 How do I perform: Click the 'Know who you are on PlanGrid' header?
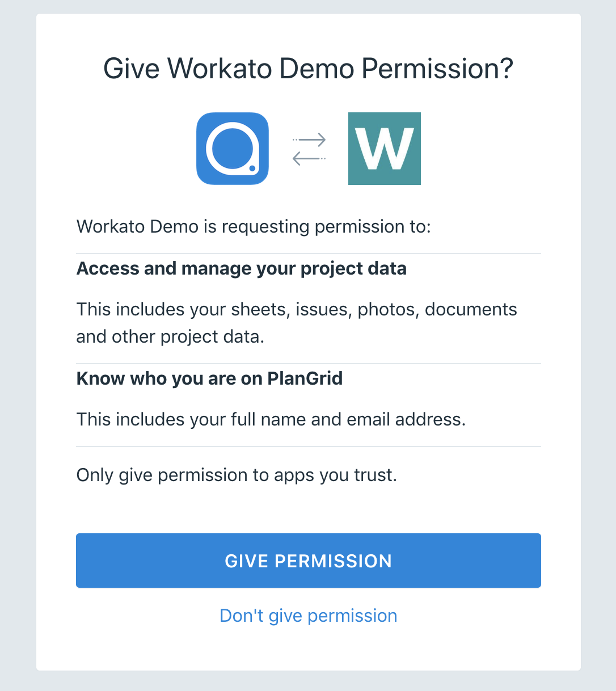[x=209, y=378]
